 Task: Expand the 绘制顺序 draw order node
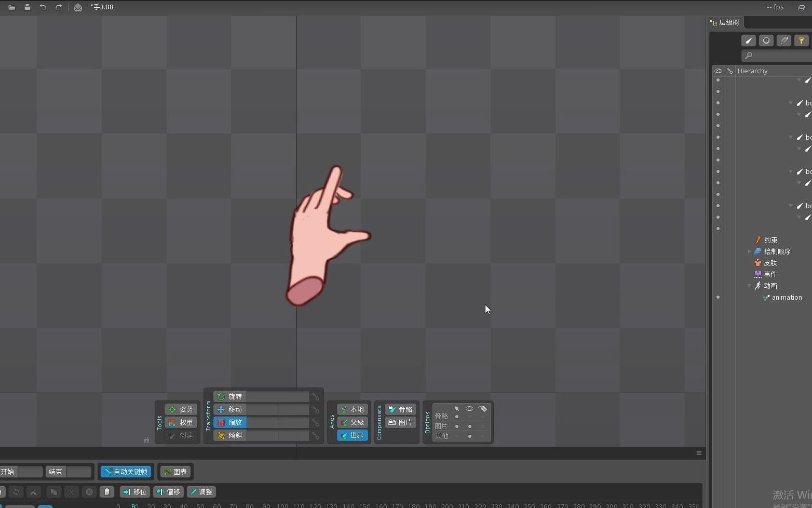(x=750, y=251)
